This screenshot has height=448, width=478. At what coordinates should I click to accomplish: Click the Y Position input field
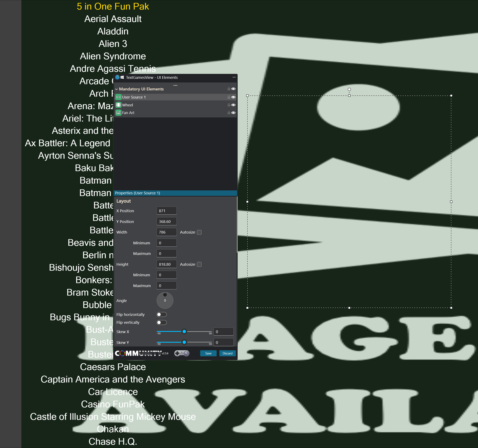[x=167, y=222]
